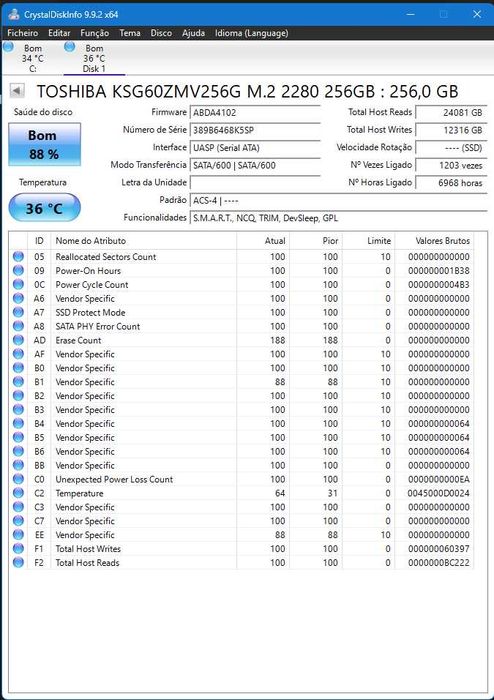
Task: Select raw value 0000000BC222
Action: pyautogui.click(x=439, y=562)
